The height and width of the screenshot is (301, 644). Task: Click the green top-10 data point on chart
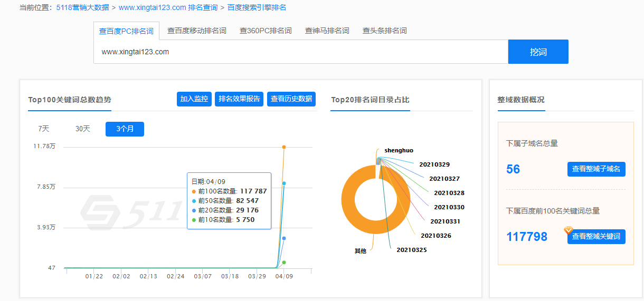tap(284, 263)
